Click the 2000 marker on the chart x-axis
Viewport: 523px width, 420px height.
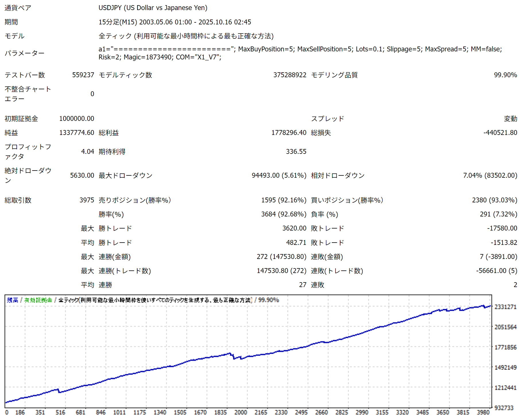pyautogui.click(x=241, y=412)
